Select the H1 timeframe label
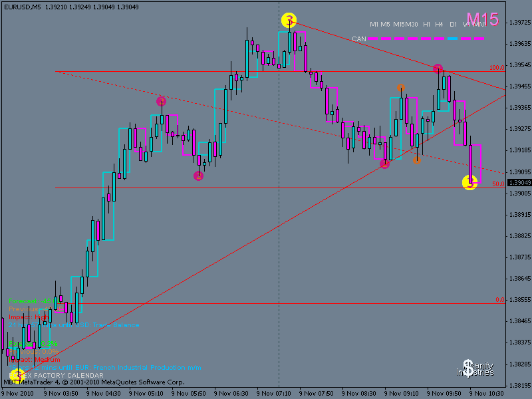This screenshot has width=532, height=399. 426,25
